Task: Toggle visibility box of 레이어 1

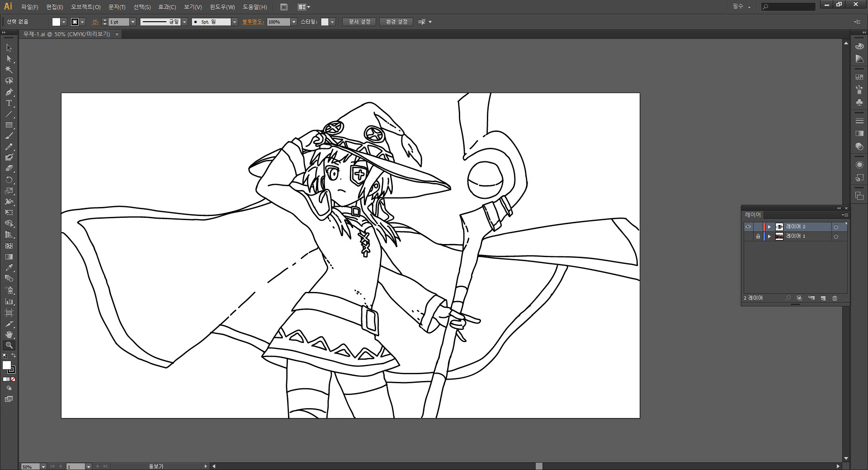Action: pyautogui.click(x=748, y=236)
